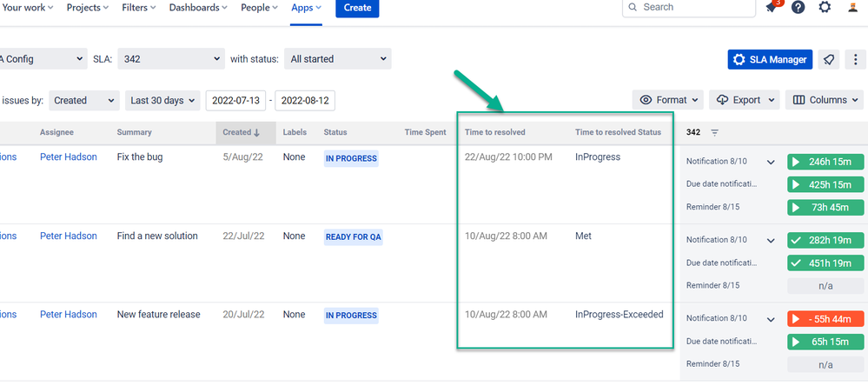Image resolution: width=868 pixels, height=386 pixels.
Task: Click the 282h 19m met SLA badge
Action: [826, 240]
